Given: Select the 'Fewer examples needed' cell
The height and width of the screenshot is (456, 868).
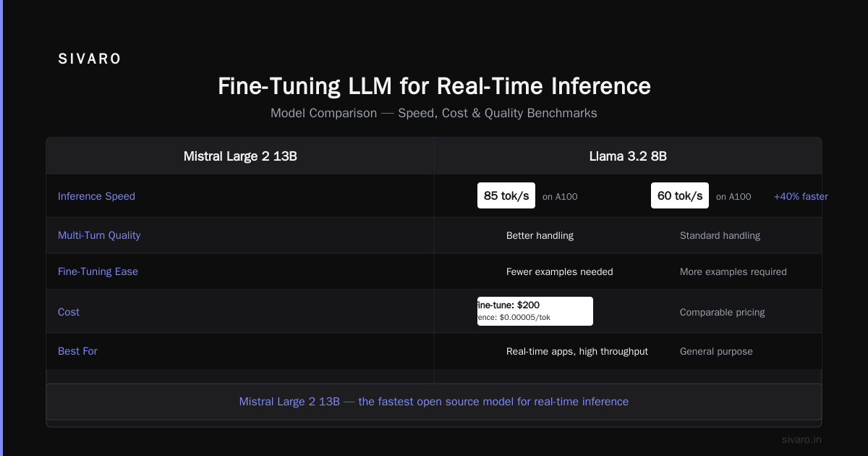Looking at the screenshot, I should point(559,271).
